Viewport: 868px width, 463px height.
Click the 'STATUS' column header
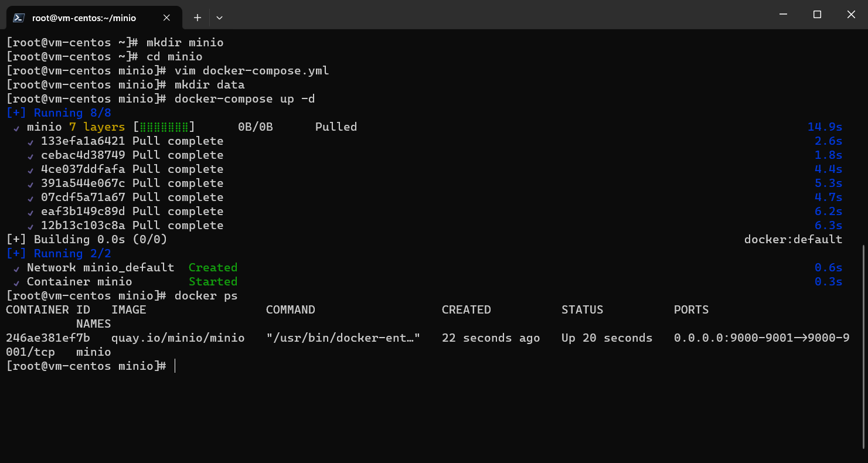pyautogui.click(x=583, y=310)
